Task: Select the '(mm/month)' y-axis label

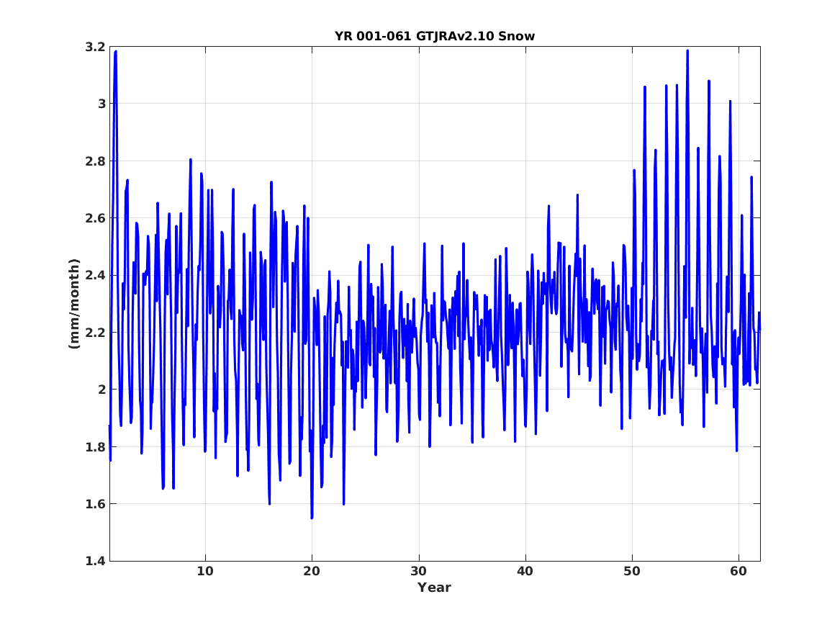Action: [74, 303]
